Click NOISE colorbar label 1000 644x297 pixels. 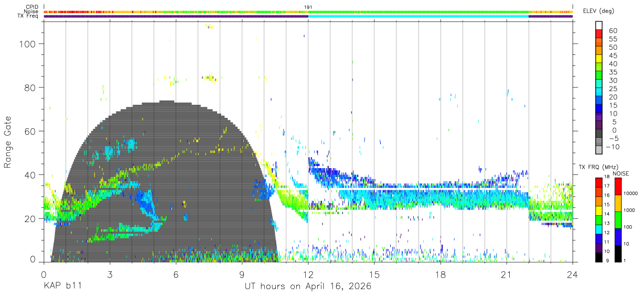click(629, 210)
